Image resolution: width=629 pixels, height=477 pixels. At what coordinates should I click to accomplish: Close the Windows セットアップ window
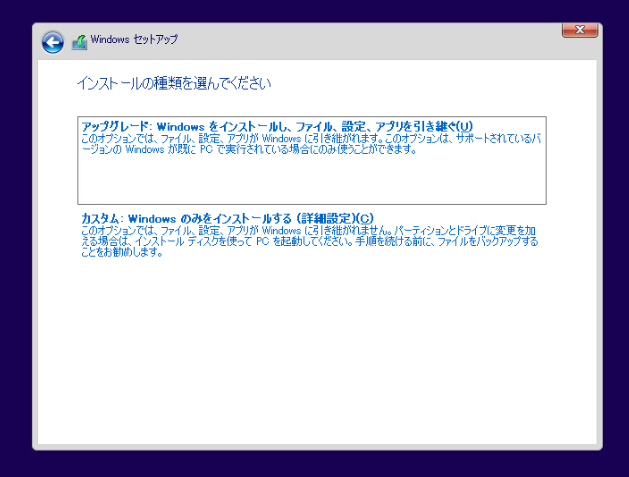580,30
